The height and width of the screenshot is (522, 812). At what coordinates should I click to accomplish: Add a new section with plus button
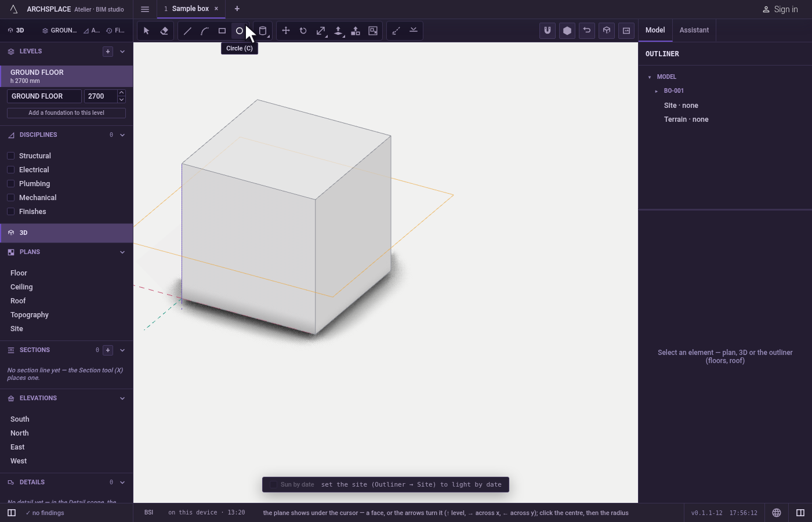click(108, 350)
